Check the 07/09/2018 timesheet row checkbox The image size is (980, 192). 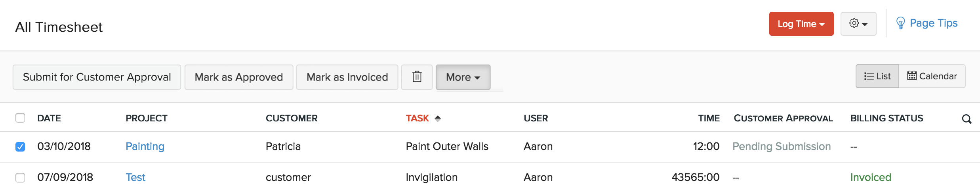[20, 177]
